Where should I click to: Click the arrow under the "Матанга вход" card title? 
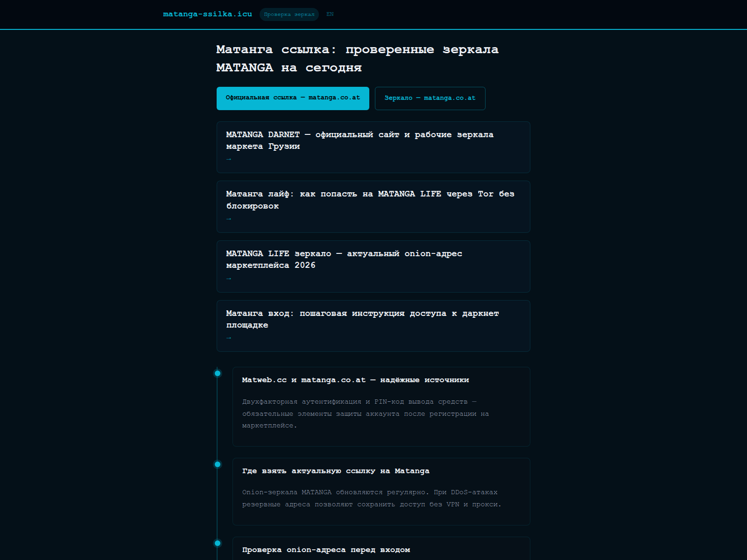coord(229,338)
